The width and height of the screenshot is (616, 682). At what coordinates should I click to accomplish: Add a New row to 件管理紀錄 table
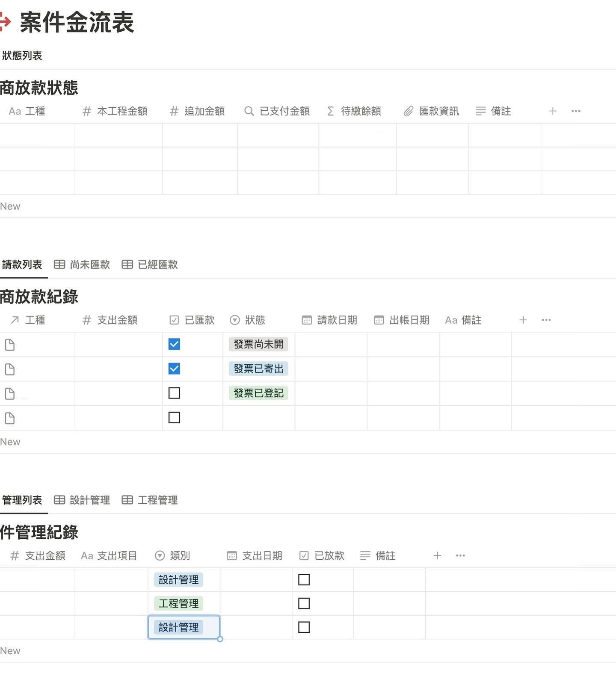tap(10, 651)
